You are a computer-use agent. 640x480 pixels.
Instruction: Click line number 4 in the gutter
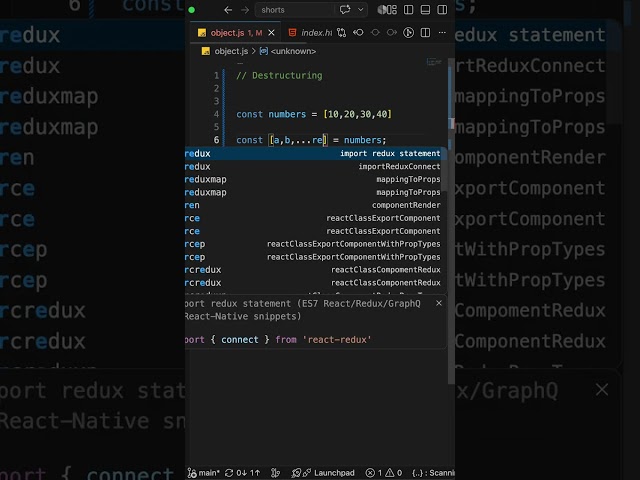point(216,114)
